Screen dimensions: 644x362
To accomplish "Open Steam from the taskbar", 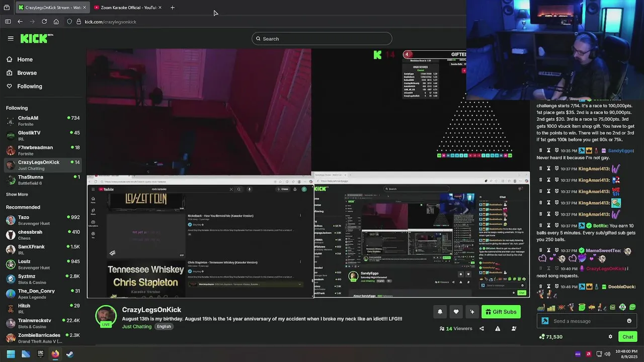I will click(x=70, y=354).
